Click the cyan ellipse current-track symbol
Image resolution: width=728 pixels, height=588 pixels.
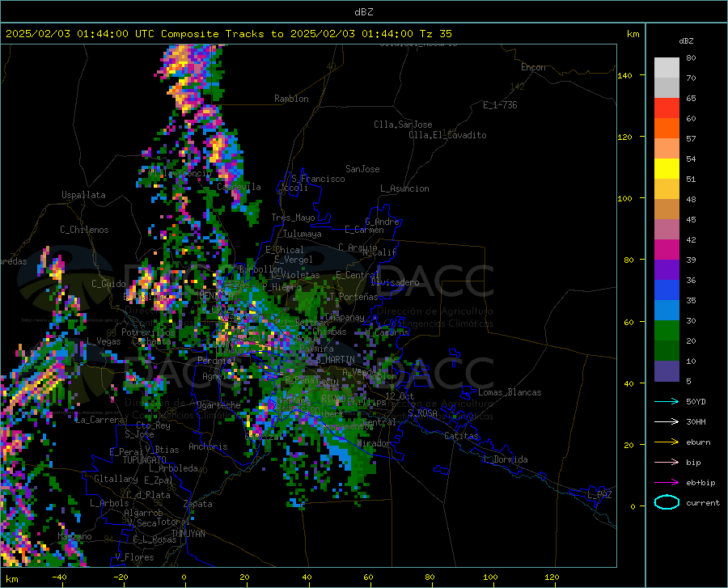point(667,502)
